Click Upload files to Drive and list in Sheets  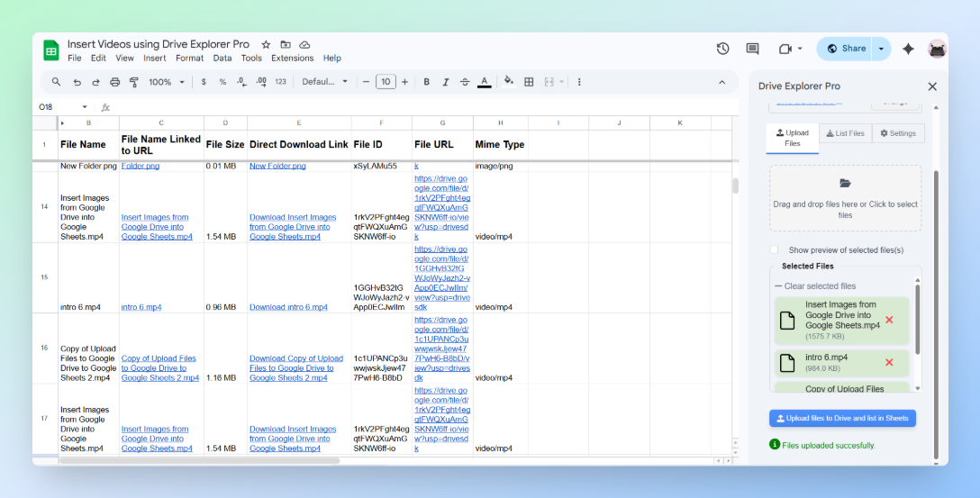[842, 418]
